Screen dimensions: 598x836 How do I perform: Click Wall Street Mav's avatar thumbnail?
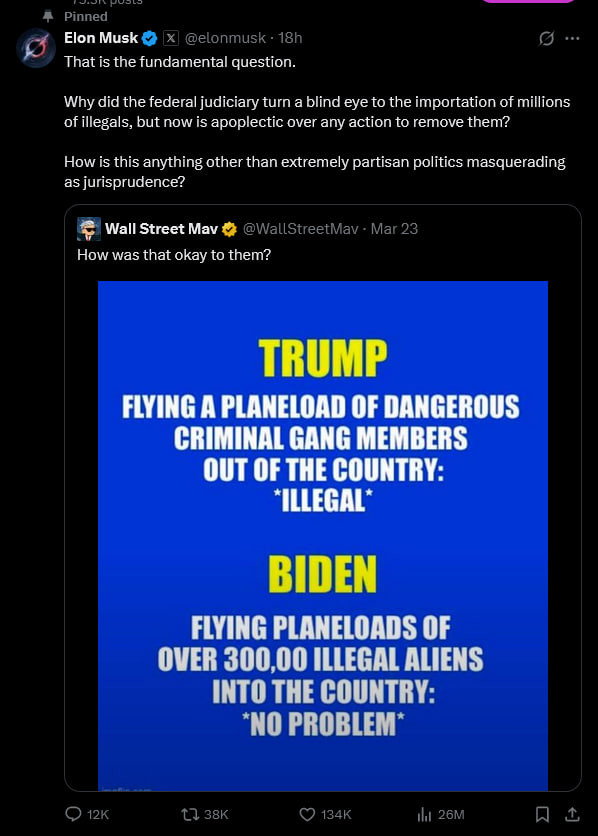click(x=88, y=229)
